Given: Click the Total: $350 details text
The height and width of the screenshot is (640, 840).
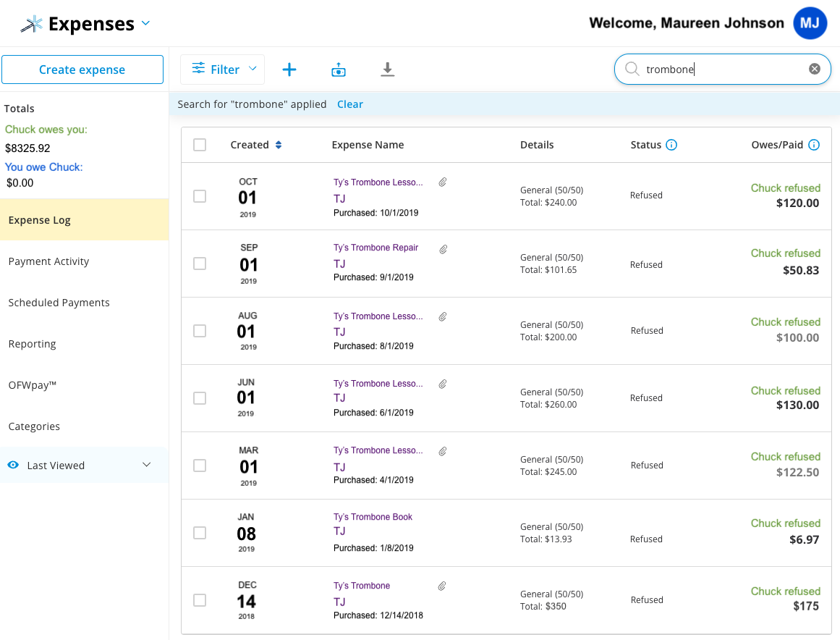Looking at the screenshot, I should (x=543, y=606).
